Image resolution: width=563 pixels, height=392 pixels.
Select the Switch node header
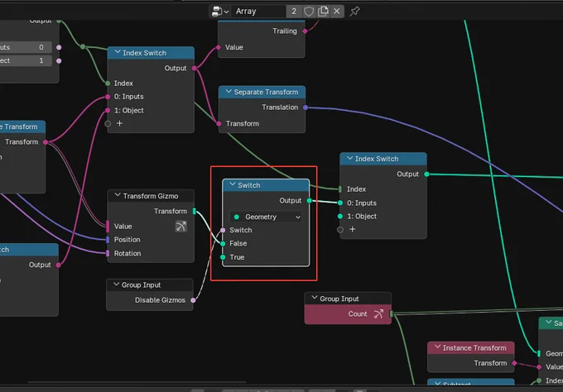pyautogui.click(x=266, y=185)
